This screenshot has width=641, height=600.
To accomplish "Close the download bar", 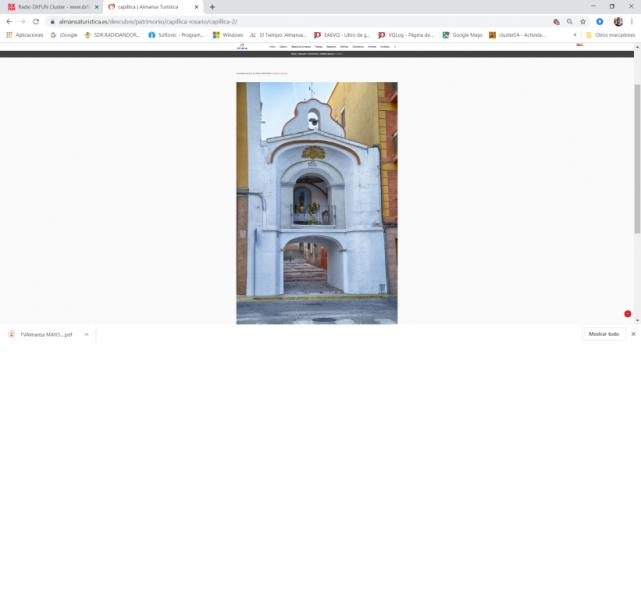I will [x=633, y=334].
